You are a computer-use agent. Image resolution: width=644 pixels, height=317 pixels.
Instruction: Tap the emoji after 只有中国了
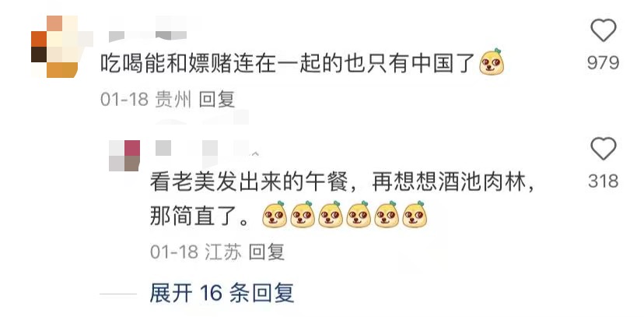click(x=492, y=62)
